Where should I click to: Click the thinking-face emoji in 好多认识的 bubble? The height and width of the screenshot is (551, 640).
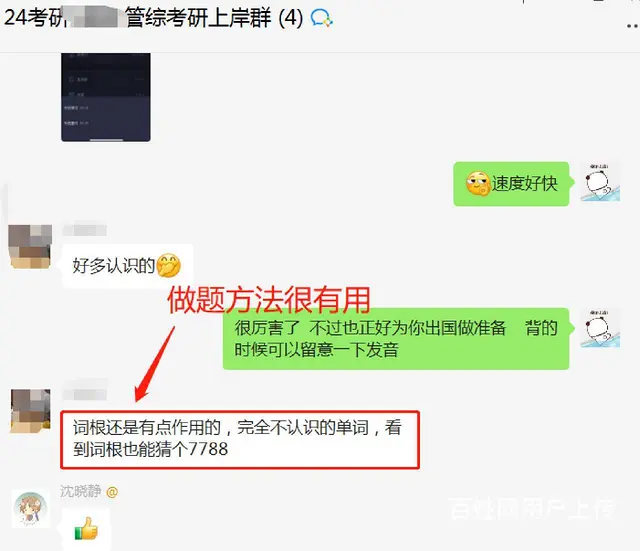(x=169, y=265)
